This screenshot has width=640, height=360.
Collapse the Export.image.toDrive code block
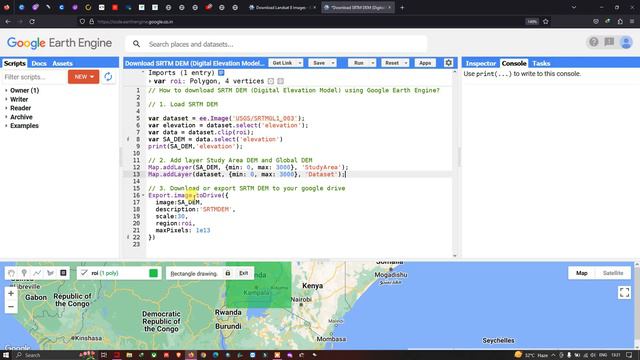pyautogui.click(x=143, y=195)
